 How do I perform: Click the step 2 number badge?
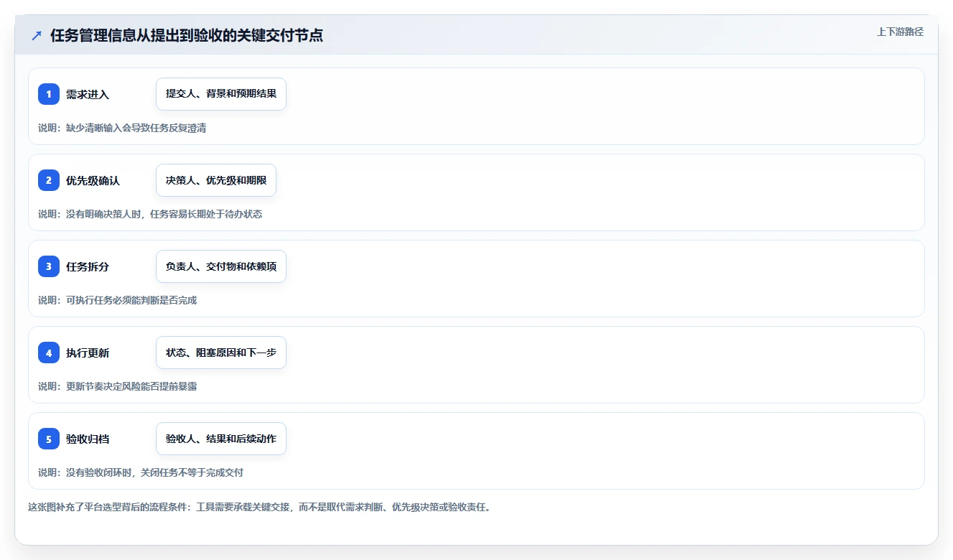pyautogui.click(x=49, y=180)
